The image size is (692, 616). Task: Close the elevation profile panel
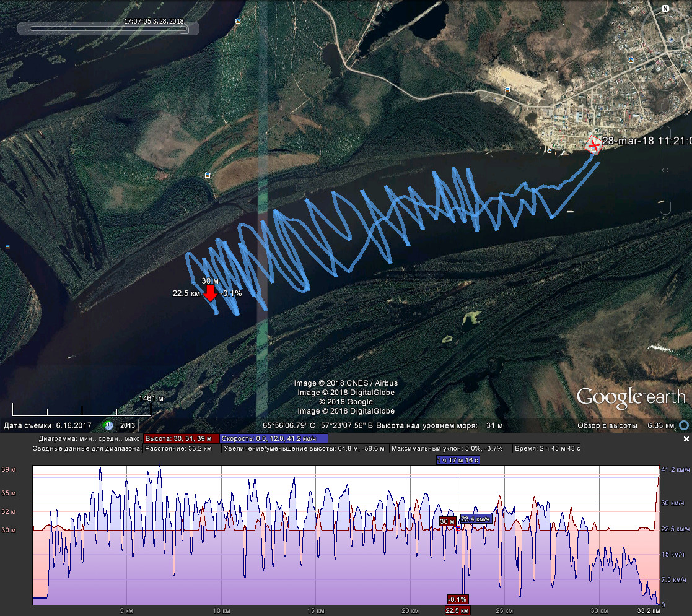point(686,438)
